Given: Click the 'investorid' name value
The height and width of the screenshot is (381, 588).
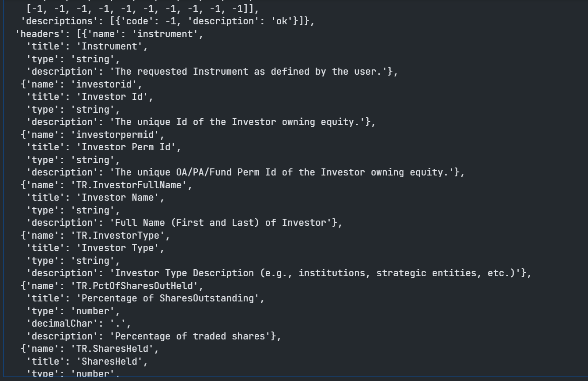Looking at the screenshot, I should pos(104,84).
